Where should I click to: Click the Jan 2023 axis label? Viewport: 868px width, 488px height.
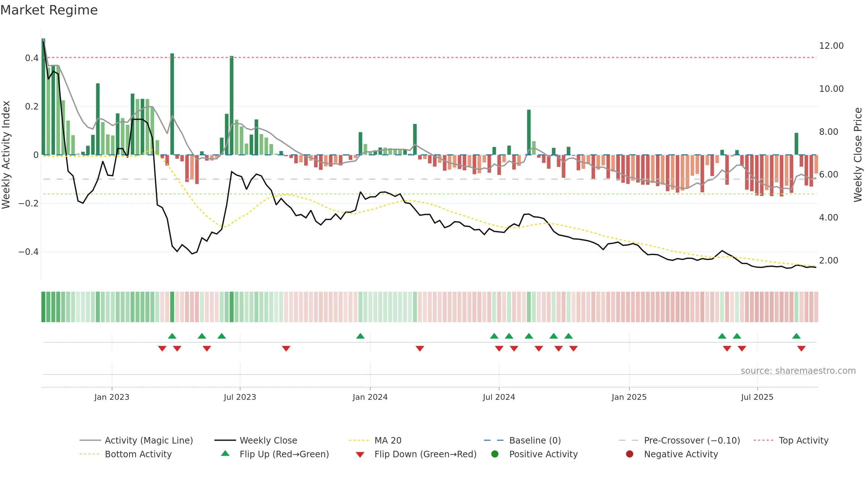click(112, 397)
